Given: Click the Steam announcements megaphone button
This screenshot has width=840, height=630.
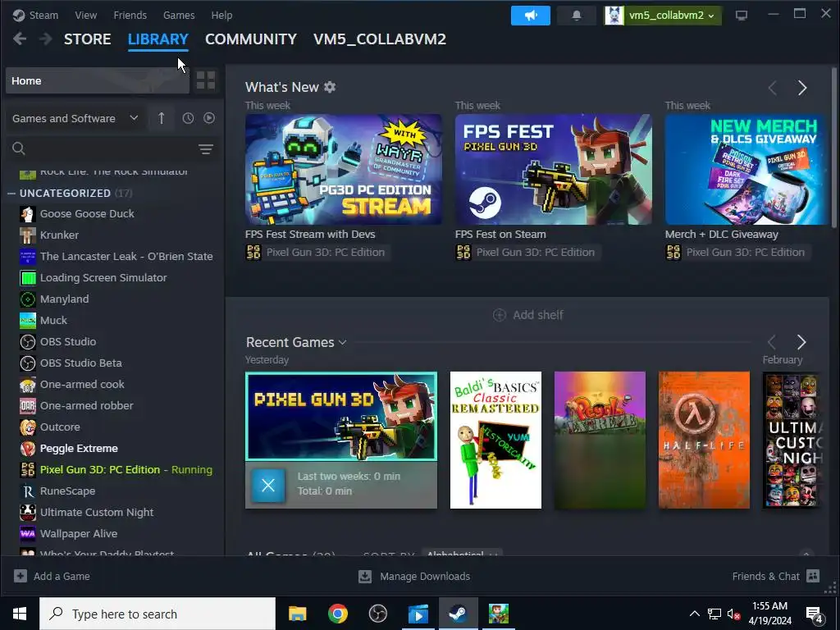Looking at the screenshot, I should pos(531,15).
